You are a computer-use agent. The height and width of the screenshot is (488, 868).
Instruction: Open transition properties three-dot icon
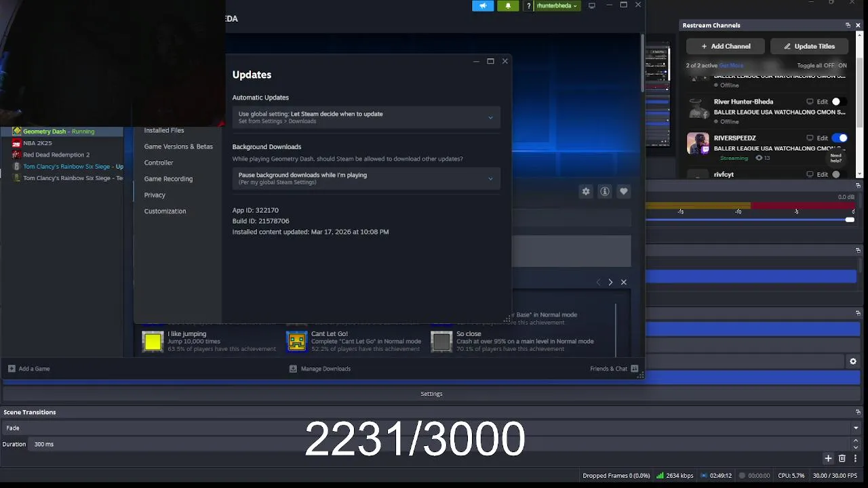[x=855, y=459]
